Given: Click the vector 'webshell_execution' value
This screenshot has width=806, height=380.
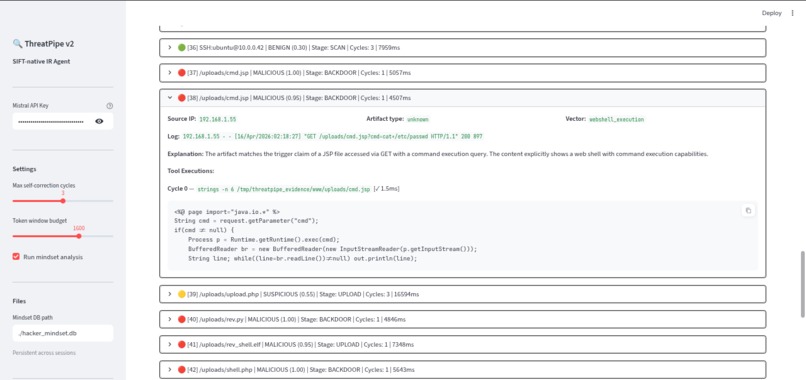Looking at the screenshot, I should (617, 119).
